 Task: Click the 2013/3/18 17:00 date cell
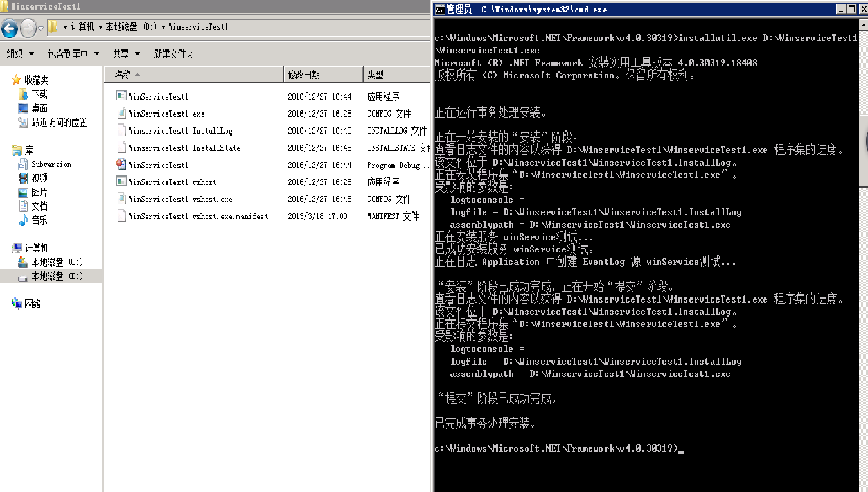[317, 216]
